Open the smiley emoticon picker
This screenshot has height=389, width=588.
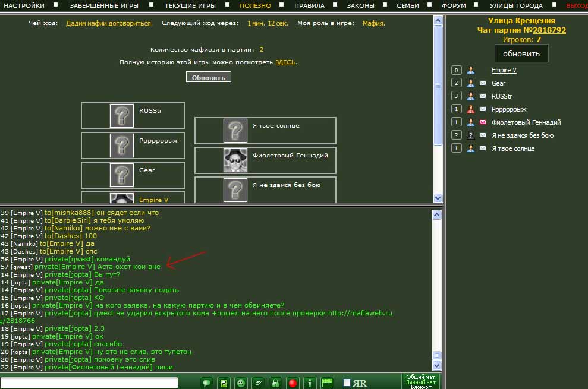pyautogui.click(x=241, y=383)
